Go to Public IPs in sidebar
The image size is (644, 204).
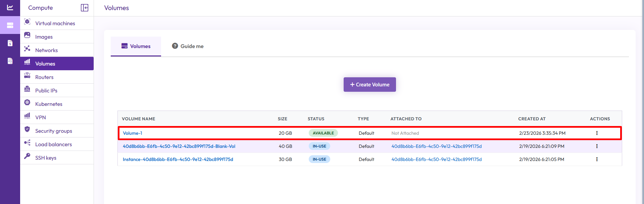46,90
